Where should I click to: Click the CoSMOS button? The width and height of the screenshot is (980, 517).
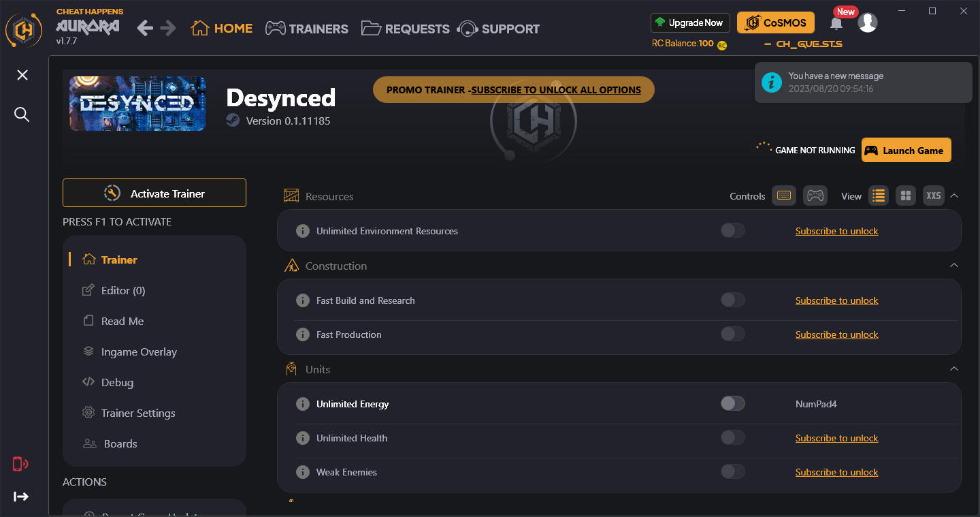776,22
